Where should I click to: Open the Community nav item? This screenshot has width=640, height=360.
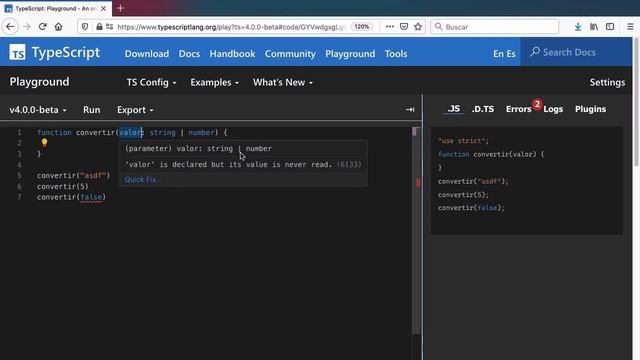coord(290,54)
